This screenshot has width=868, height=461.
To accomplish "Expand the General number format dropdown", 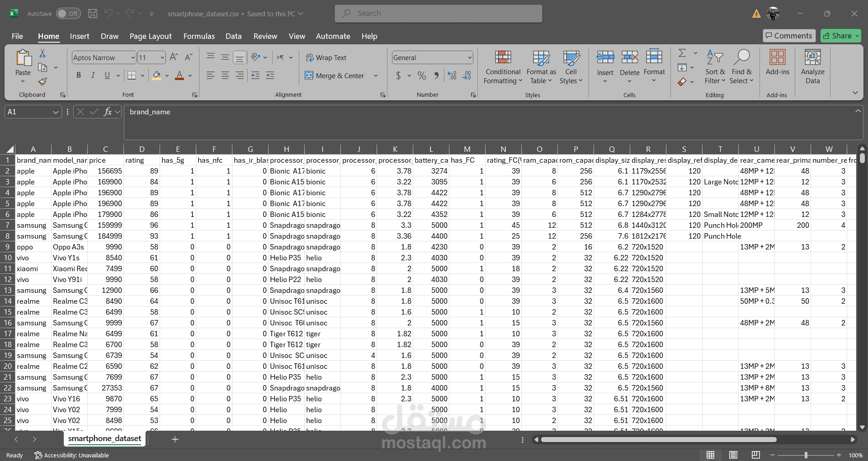I will 470,57.
